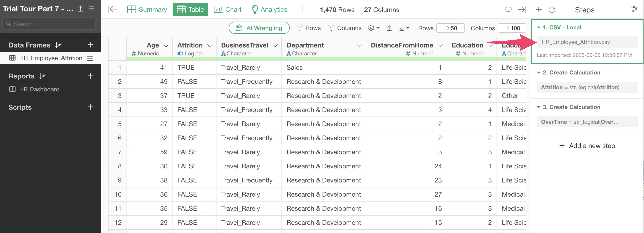The width and height of the screenshot is (644, 233).
Task: Click the collapse left sidebar arrow icon
Action: (113, 10)
